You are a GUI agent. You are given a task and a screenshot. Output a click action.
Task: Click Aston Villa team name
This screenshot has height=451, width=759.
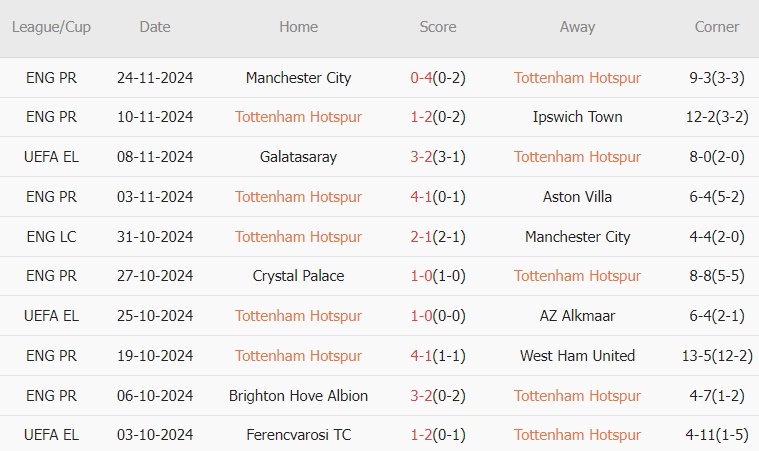pos(577,197)
